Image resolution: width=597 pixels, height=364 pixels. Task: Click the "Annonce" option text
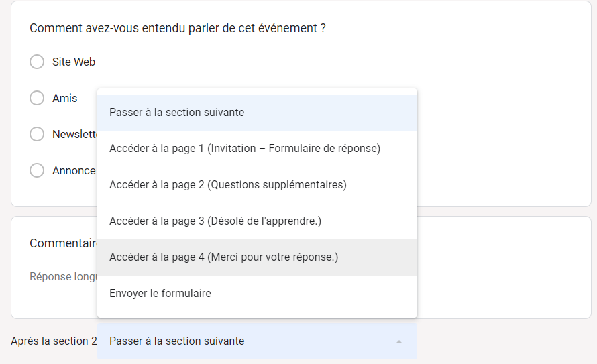pyautogui.click(x=74, y=170)
